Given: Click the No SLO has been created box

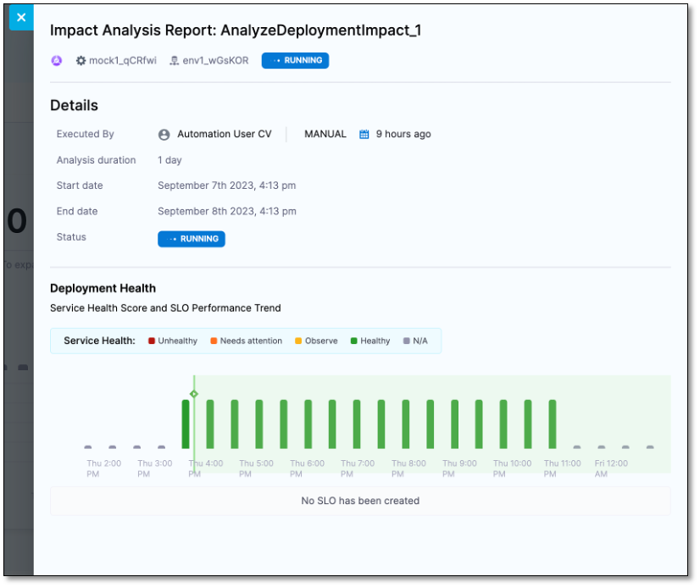Looking at the screenshot, I should pyautogui.click(x=360, y=501).
